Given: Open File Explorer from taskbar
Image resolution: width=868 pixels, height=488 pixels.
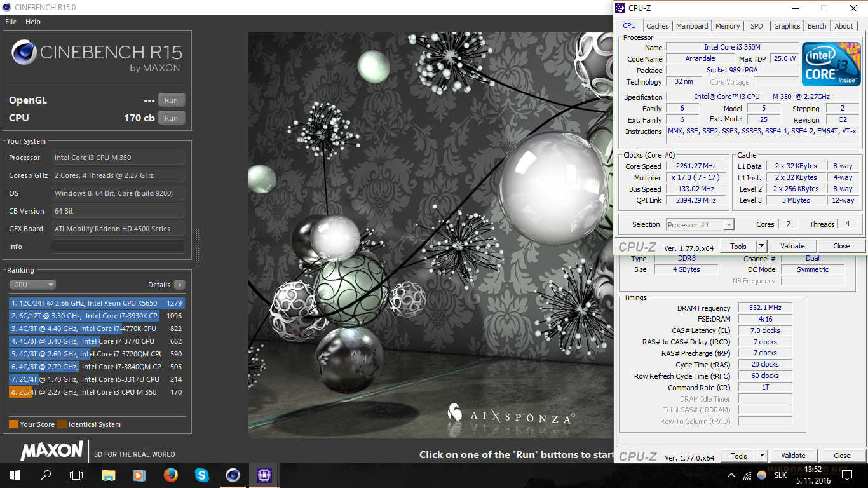Looking at the screenshot, I should 108,475.
